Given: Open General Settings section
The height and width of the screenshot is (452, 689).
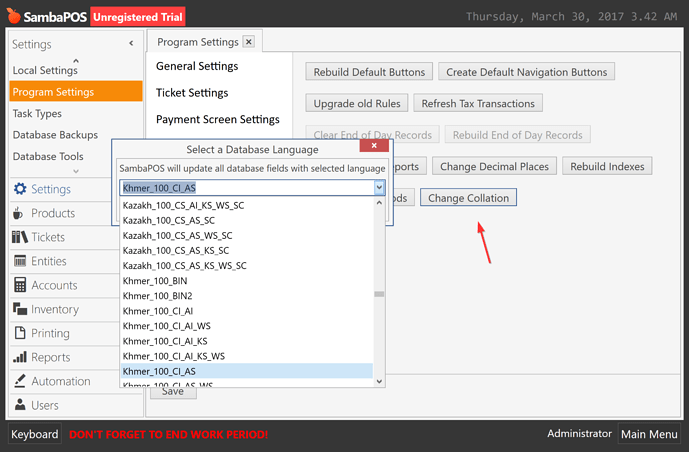Looking at the screenshot, I should coord(197,66).
